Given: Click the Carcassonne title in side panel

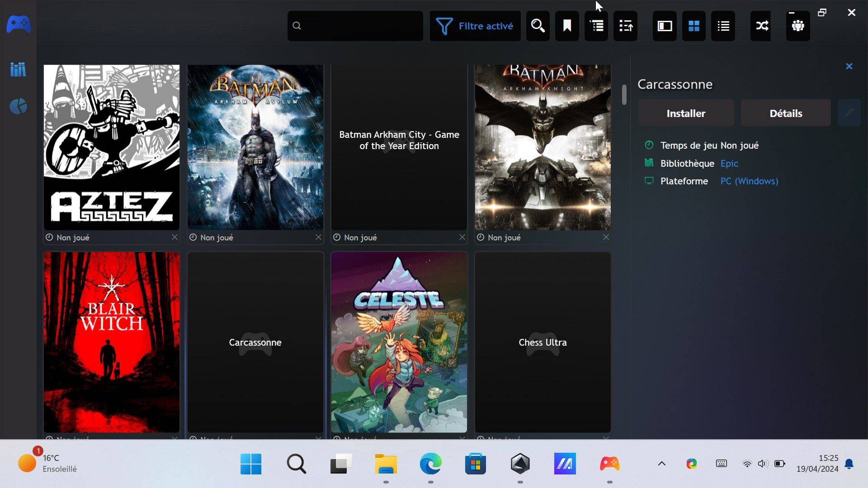Looking at the screenshot, I should point(675,84).
